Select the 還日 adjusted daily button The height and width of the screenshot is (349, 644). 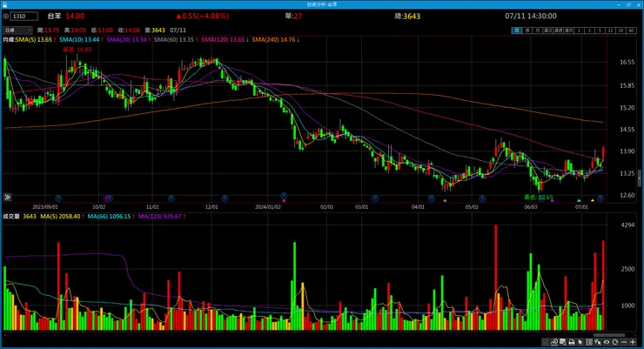pyautogui.click(x=548, y=30)
